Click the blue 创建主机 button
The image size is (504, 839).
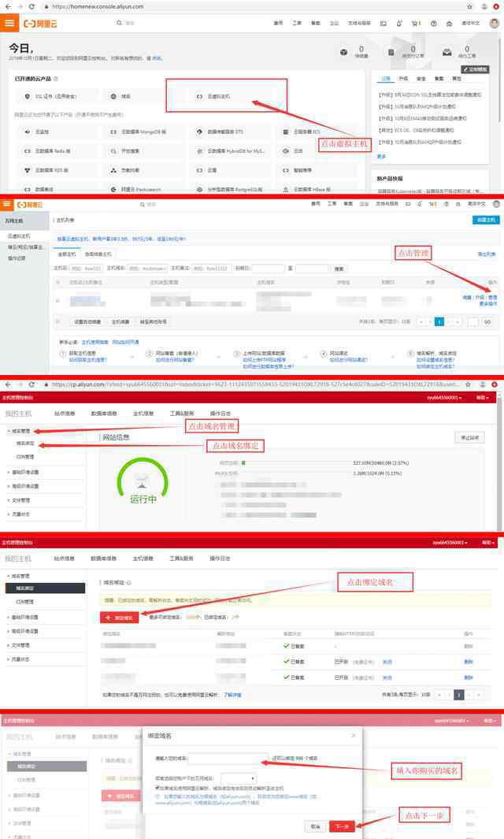point(486,220)
